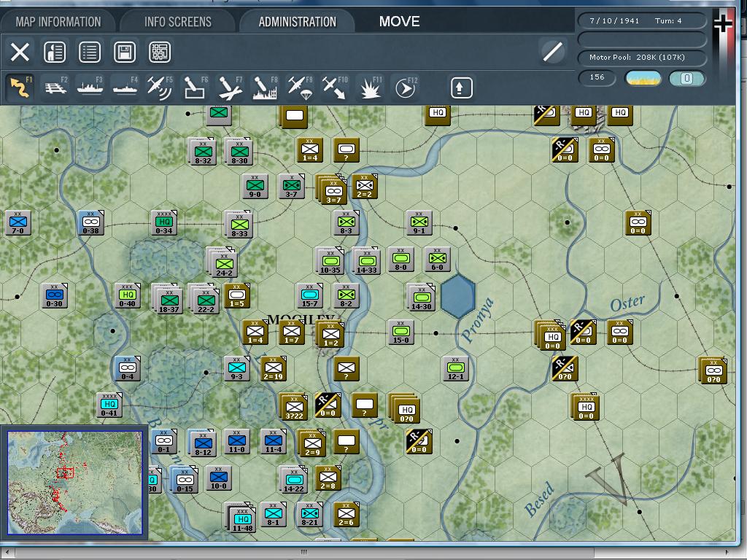Screen dimensions: 747x560
Task: Switch to the Map Information tab
Action: coord(58,22)
